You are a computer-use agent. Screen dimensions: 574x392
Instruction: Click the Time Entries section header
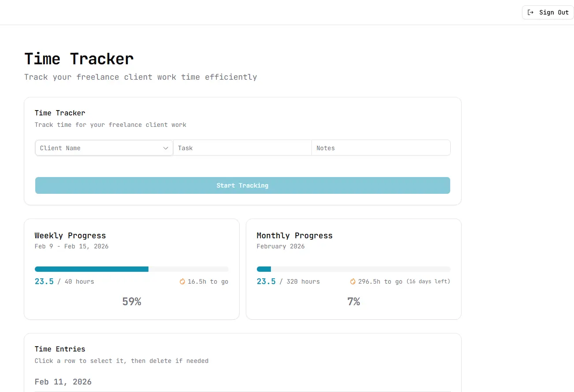pyautogui.click(x=59, y=349)
